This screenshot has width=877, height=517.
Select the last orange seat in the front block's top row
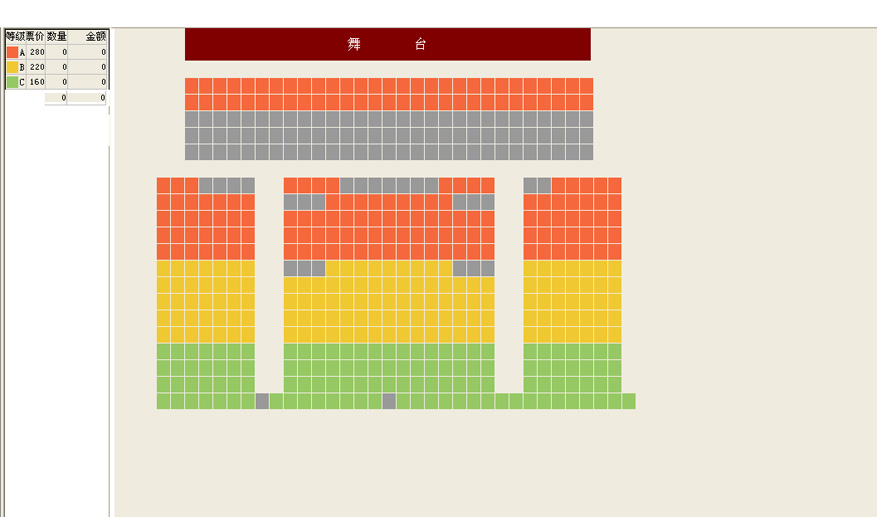point(586,86)
